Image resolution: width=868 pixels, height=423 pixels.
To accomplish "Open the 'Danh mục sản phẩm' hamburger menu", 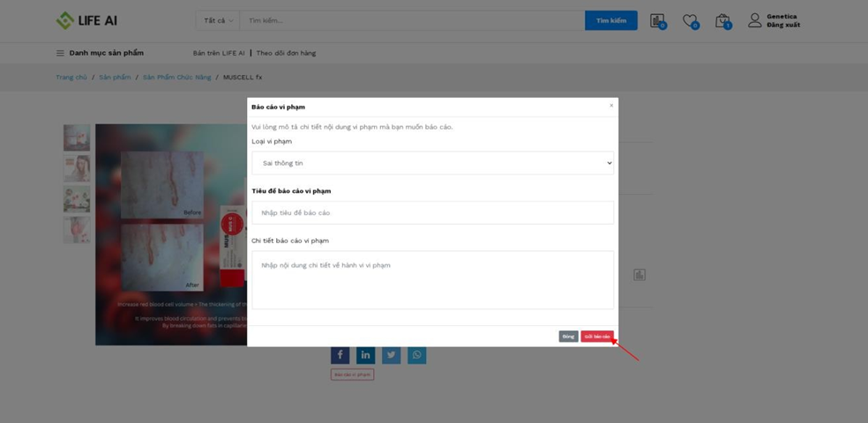I will coord(60,53).
